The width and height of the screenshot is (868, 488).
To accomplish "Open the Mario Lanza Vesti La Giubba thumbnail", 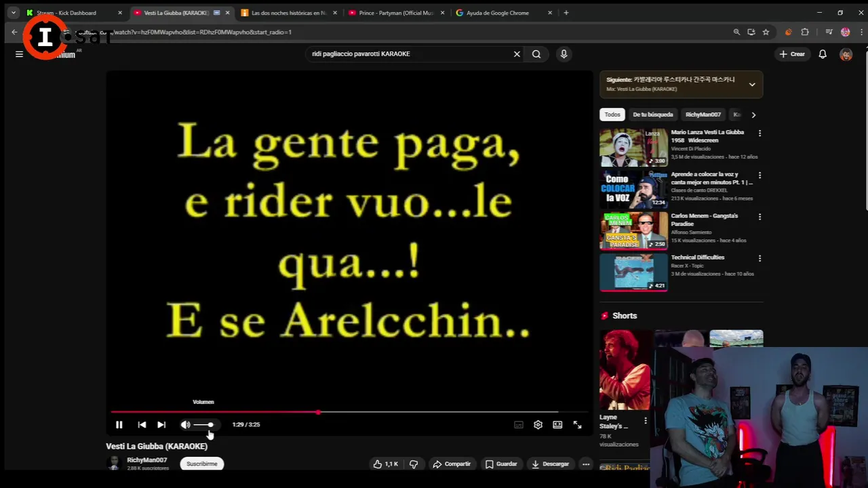I will pos(633,147).
